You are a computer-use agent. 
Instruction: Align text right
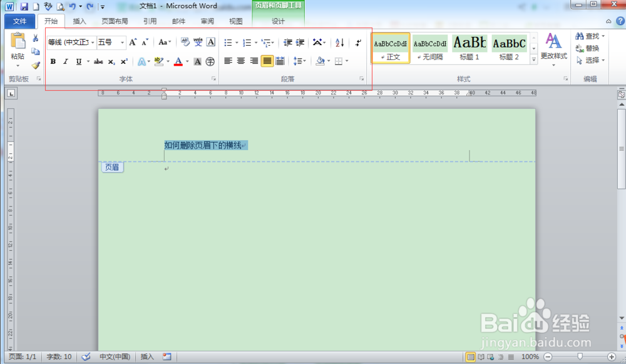tap(254, 61)
